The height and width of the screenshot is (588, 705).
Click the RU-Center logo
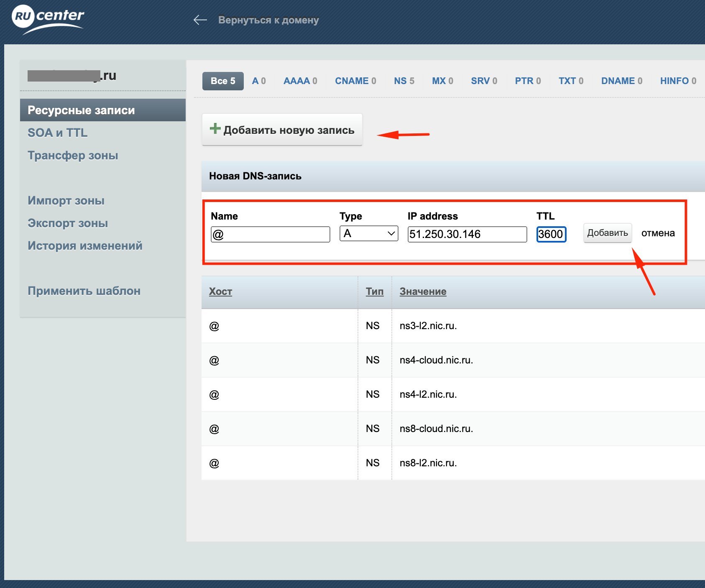pos(48,19)
